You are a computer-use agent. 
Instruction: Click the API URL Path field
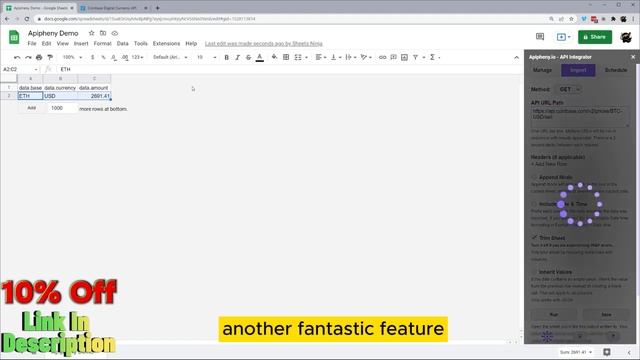(x=580, y=116)
